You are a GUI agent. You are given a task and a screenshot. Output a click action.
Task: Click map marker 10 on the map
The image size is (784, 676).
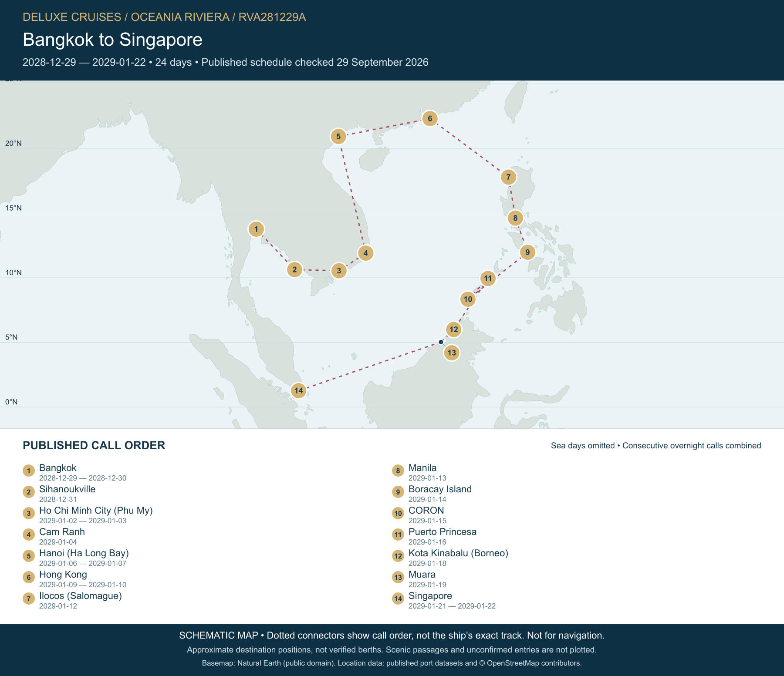[468, 299]
